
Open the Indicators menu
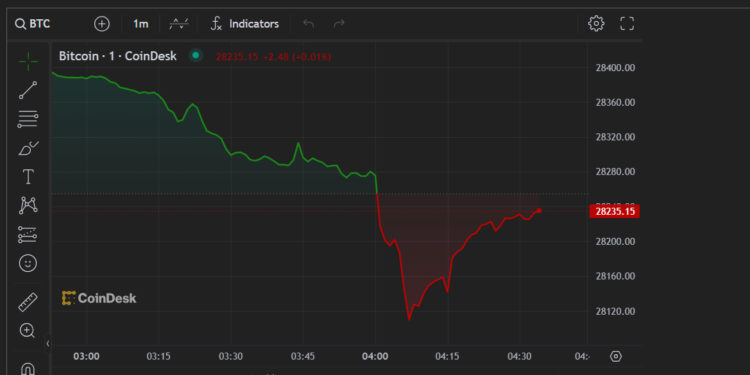[x=244, y=24]
